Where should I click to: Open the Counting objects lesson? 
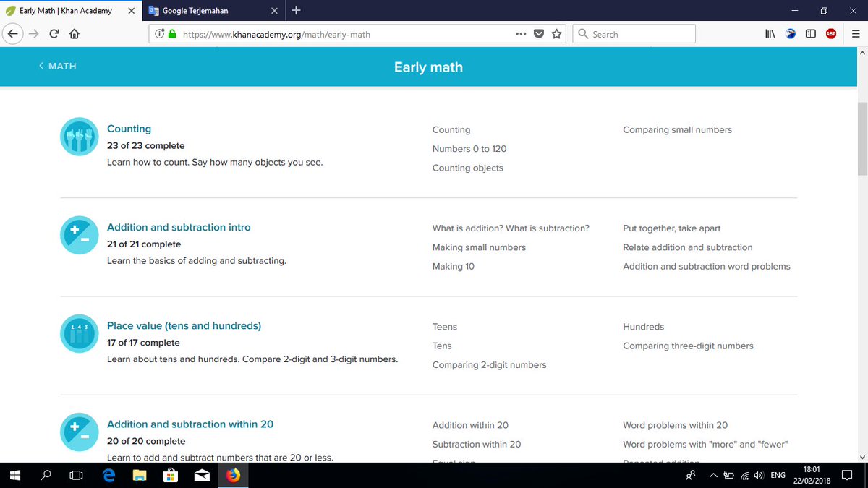[x=467, y=168]
